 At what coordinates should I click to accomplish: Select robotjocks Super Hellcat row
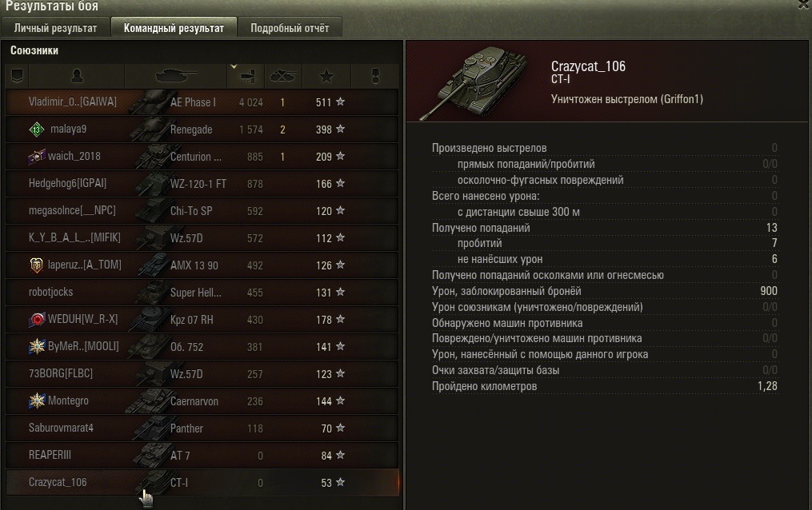click(x=202, y=293)
